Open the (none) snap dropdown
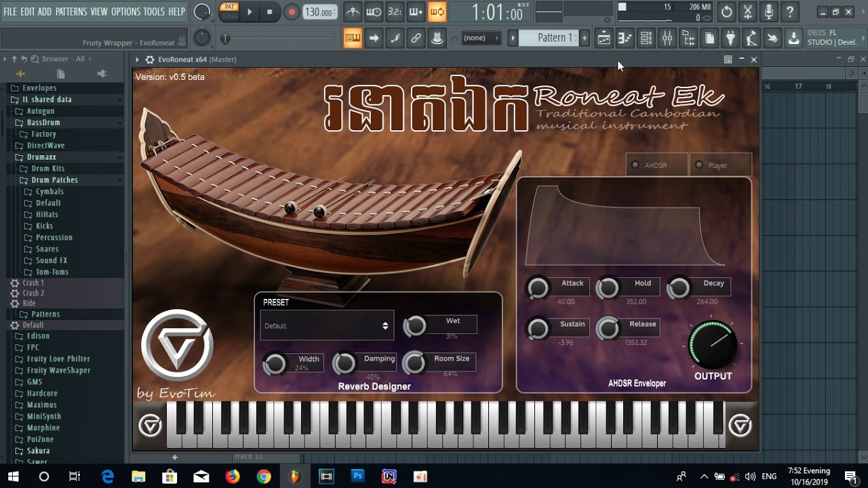 pyautogui.click(x=481, y=38)
